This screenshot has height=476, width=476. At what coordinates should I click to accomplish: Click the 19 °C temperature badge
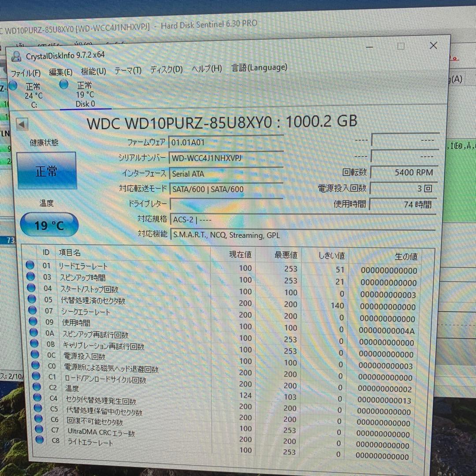tap(48, 225)
